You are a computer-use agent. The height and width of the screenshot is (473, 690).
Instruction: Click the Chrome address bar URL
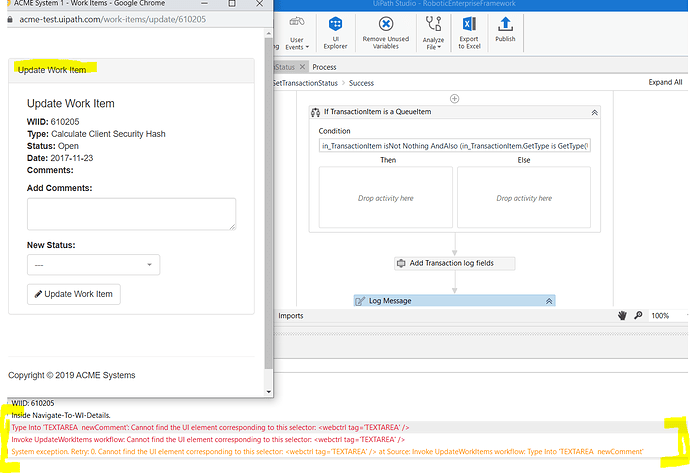pos(113,19)
